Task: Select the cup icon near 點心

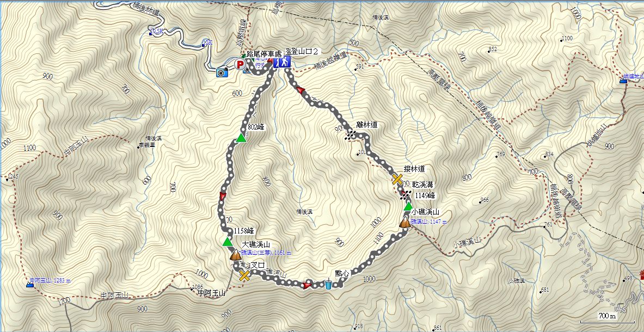Action: click(329, 284)
